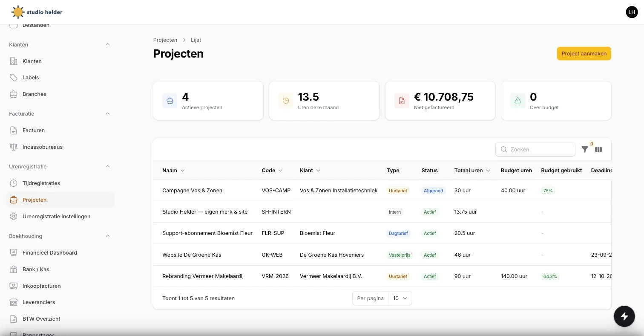Viewport: 644px width, 336px height.
Task: Click the FLR-SUP code cell
Action: (x=273, y=233)
